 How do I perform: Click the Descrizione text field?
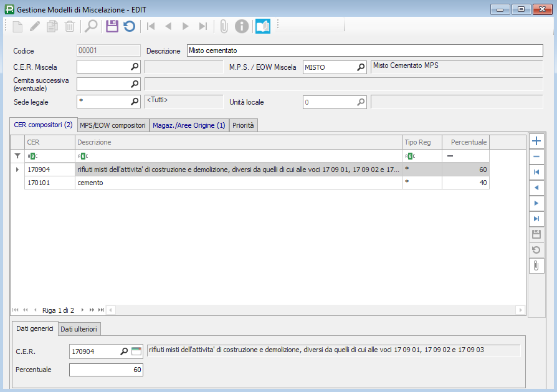(x=364, y=51)
